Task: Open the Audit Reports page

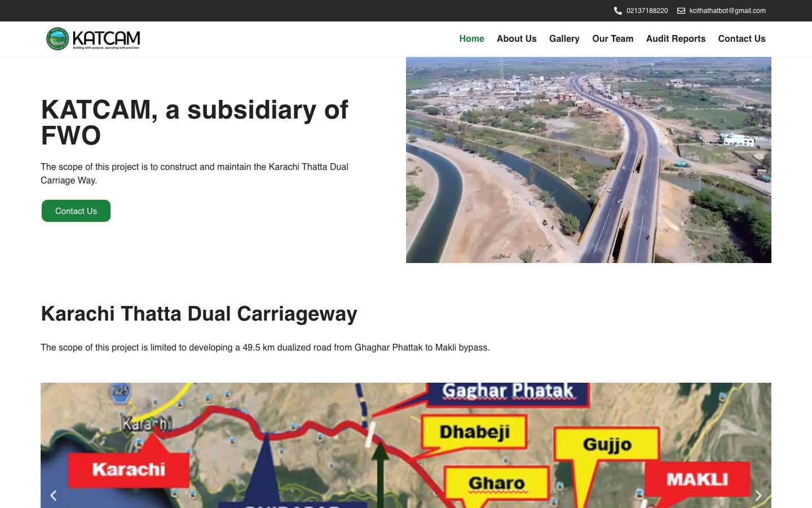Action: point(676,38)
